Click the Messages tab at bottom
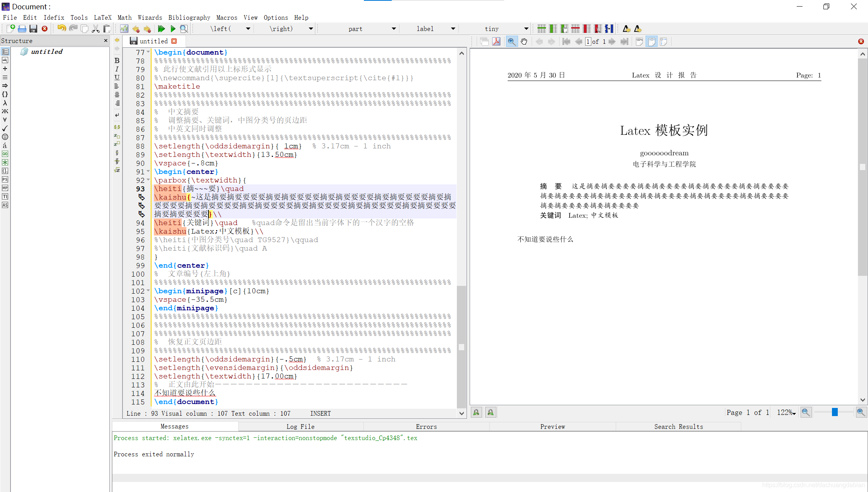 175,426
